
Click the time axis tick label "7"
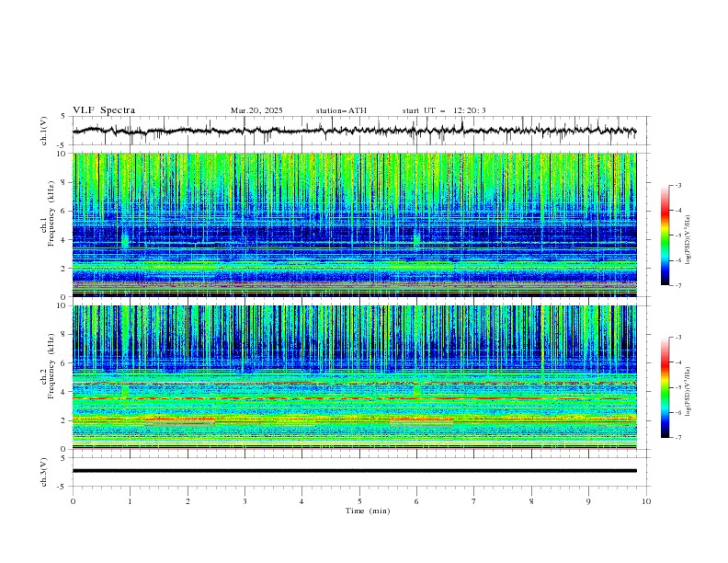click(x=474, y=501)
